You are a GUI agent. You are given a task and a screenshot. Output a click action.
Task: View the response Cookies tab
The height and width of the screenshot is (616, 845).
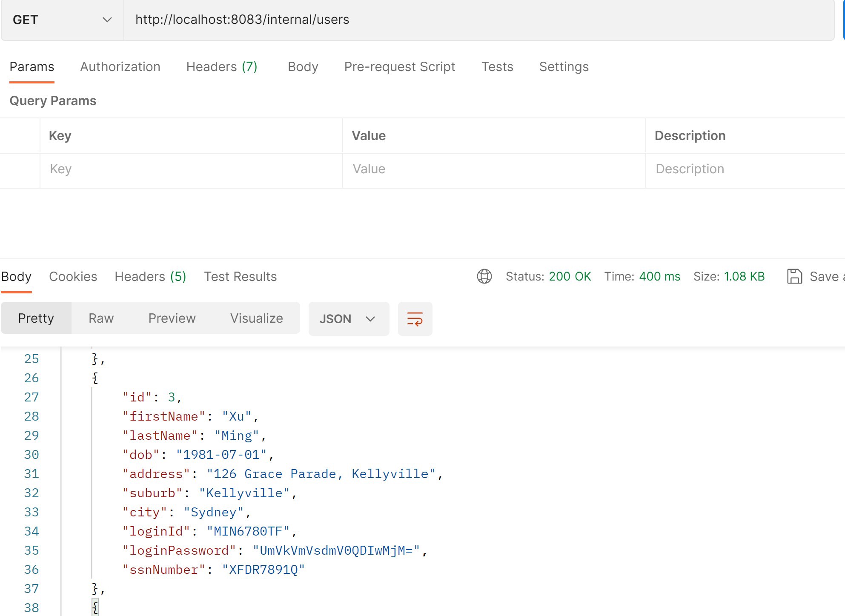point(73,277)
